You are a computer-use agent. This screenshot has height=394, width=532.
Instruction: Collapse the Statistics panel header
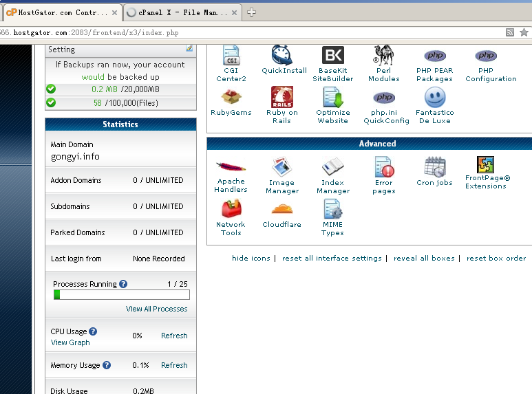[x=121, y=124]
